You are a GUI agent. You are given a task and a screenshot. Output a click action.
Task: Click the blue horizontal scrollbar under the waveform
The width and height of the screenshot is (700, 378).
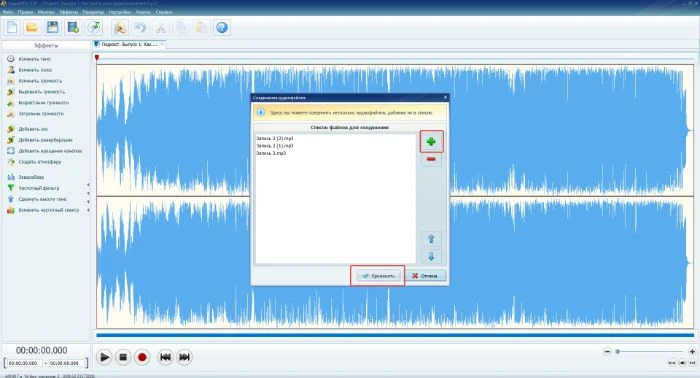coord(395,335)
